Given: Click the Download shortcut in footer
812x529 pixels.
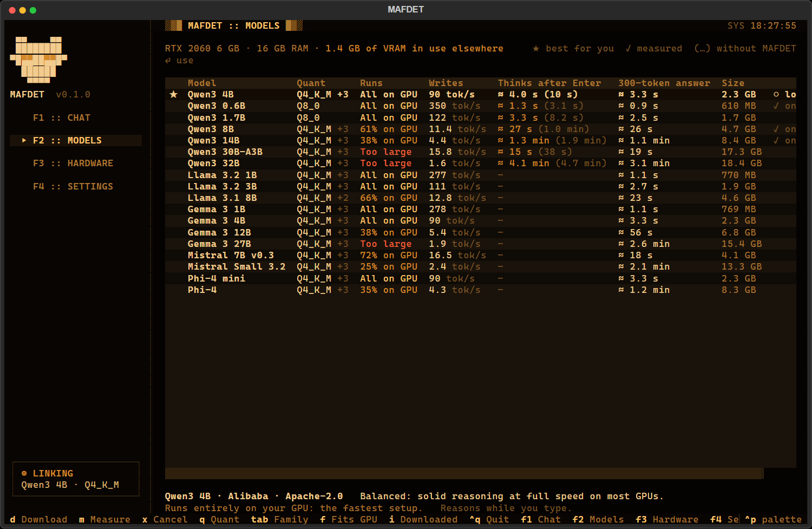Looking at the screenshot, I should [38, 519].
